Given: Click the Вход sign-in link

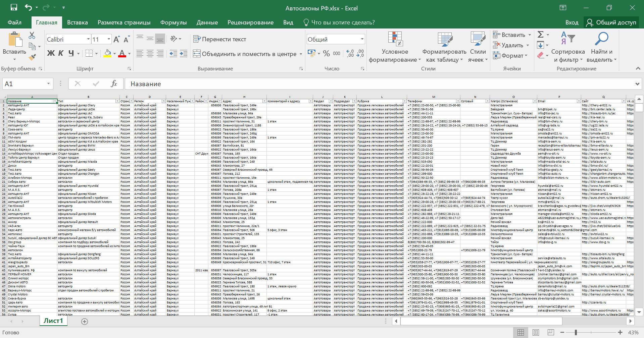Looking at the screenshot, I should [x=572, y=22].
